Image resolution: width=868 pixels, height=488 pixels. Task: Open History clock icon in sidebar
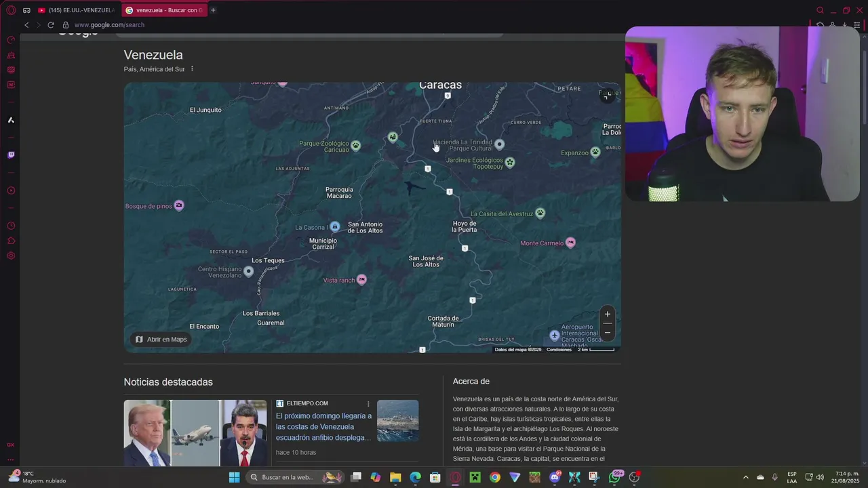coord(11,226)
